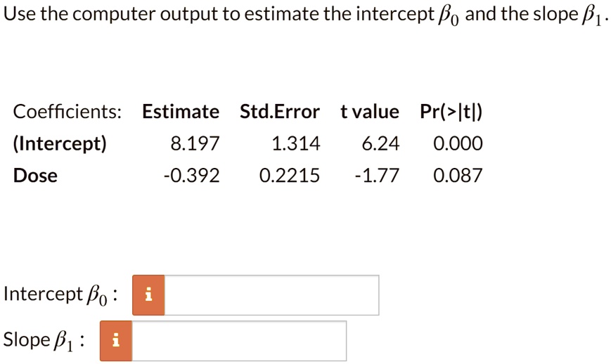Select the Pr(>|t|) column header
The height and width of the screenshot is (364, 611).
coord(451,112)
